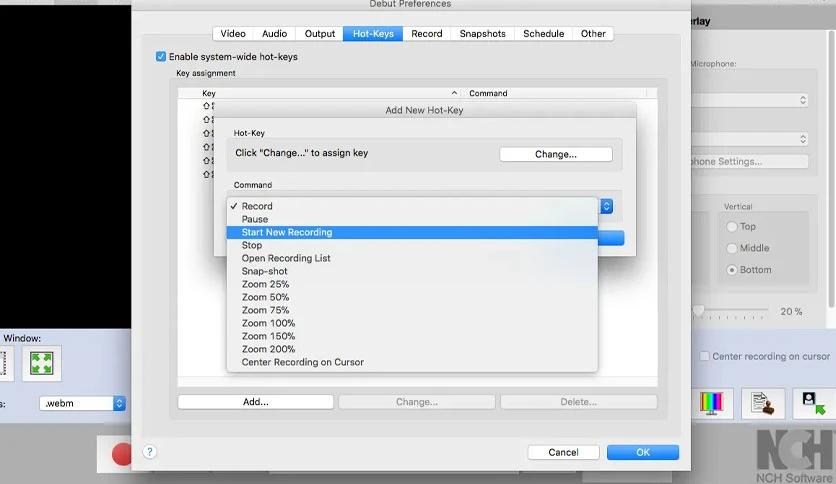Select Middle vertical position radio button
This screenshot has width=836, height=484.
[732, 248]
